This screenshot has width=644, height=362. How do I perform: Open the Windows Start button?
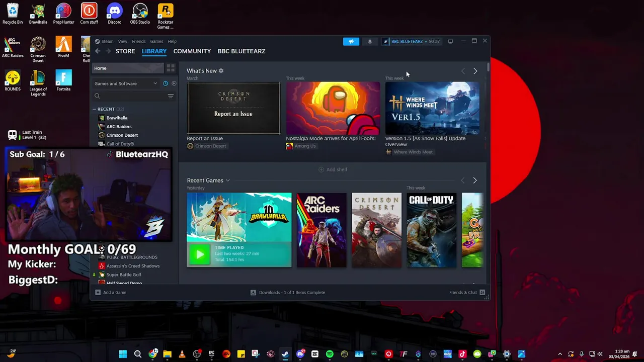(x=123, y=354)
